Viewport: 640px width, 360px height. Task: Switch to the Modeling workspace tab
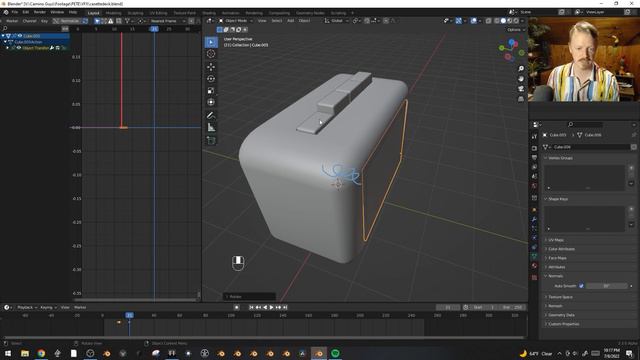click(x=113, y=13)
